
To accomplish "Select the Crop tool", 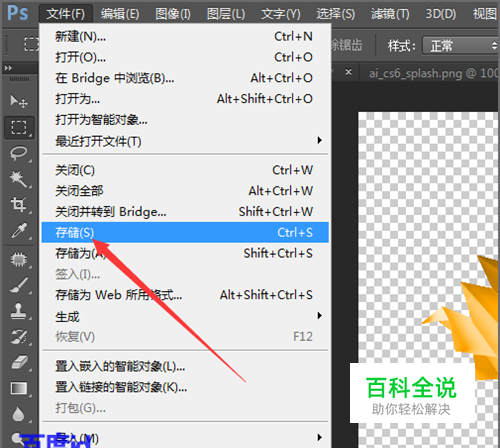I will pyautogui.click(x=19, y=204).
